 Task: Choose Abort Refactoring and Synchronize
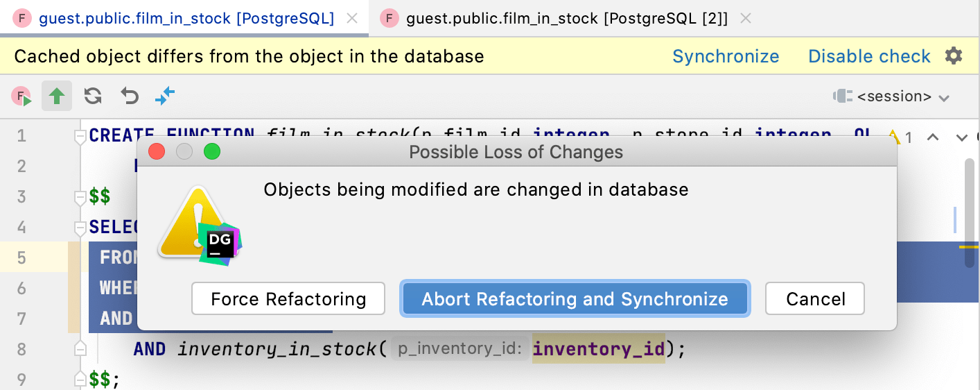tap(575, 299)
